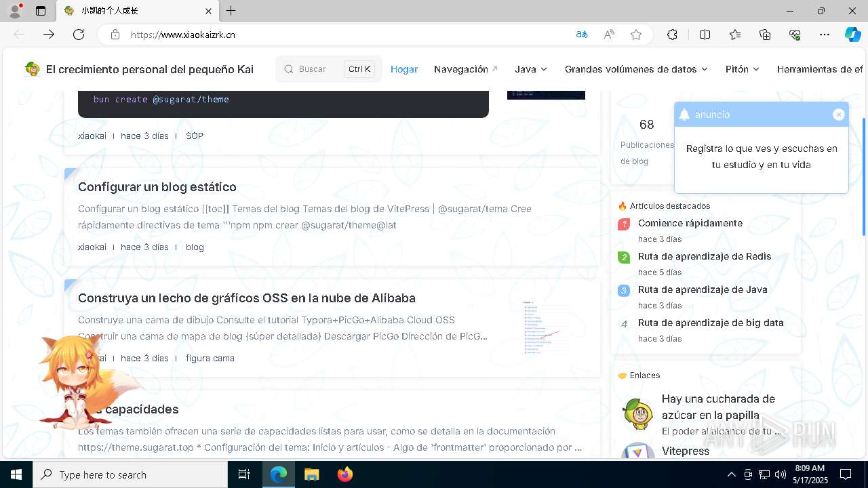Open the Copilot sidebar icon

pyautogui.click(x=852, y=35)
